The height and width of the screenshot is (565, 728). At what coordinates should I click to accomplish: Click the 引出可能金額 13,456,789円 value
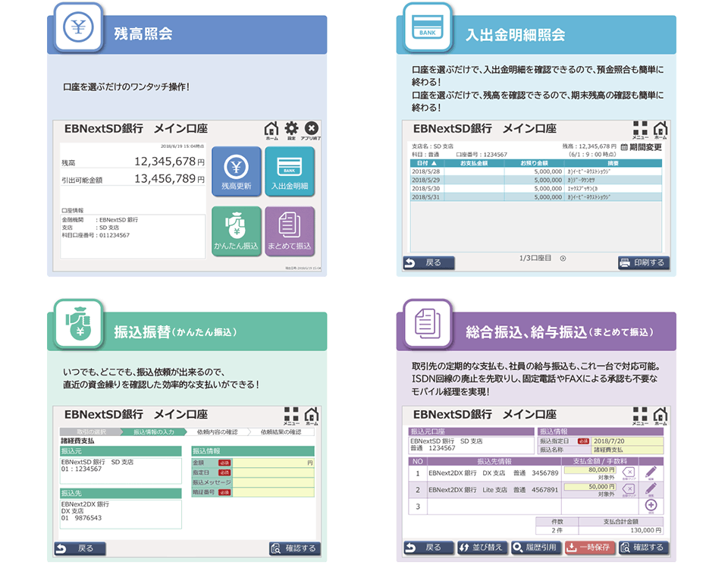[x=169, y=179]
